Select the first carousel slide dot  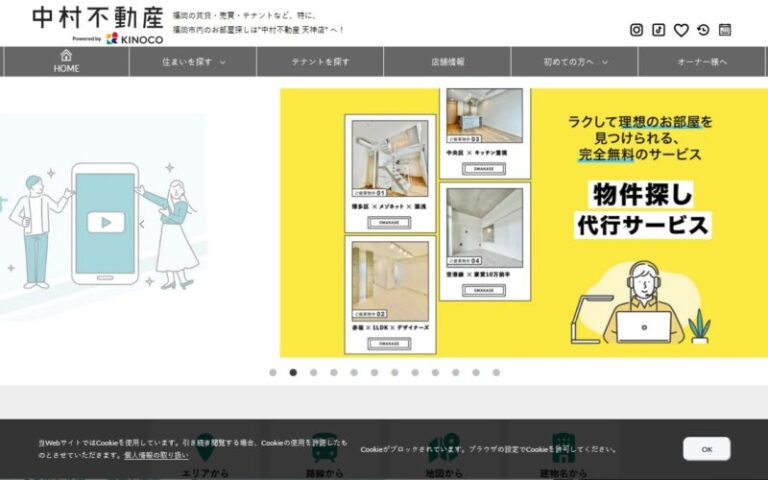click(272, 372)
